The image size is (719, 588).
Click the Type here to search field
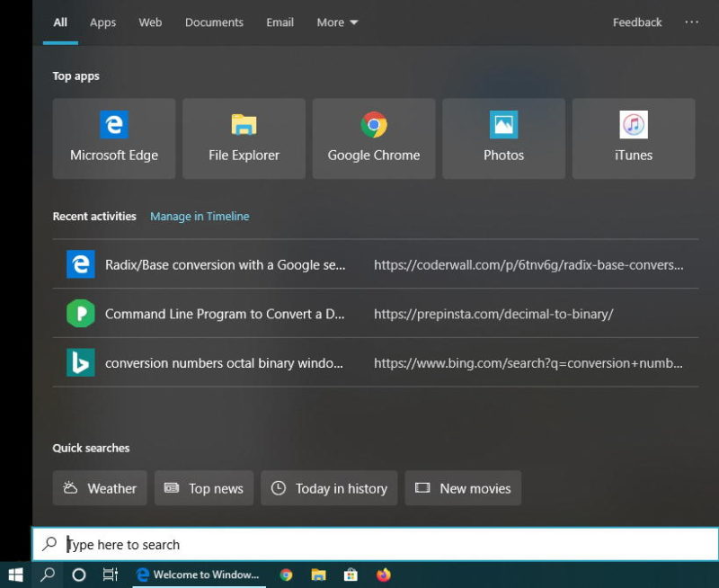pos(270,544)
